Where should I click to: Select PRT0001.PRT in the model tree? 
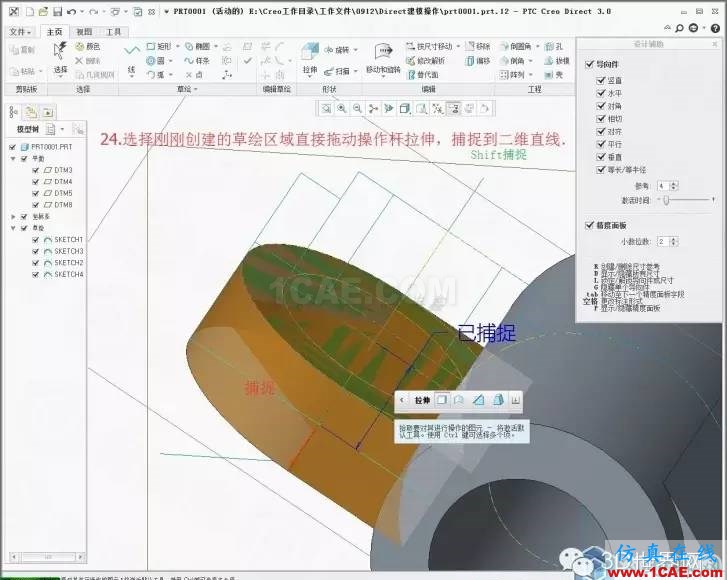pyautogui.click(x=51, y=147)
